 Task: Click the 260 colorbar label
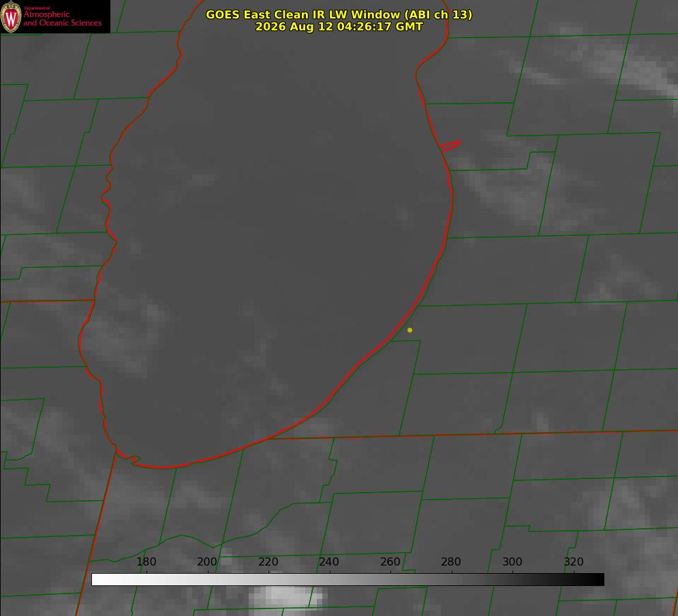pos(390,561)
